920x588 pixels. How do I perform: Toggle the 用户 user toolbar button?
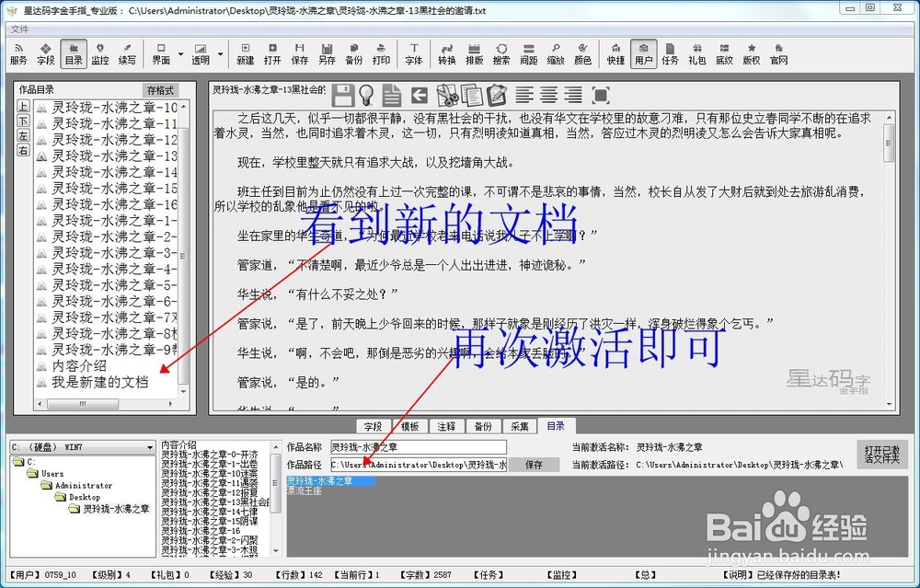coord(643,54)
